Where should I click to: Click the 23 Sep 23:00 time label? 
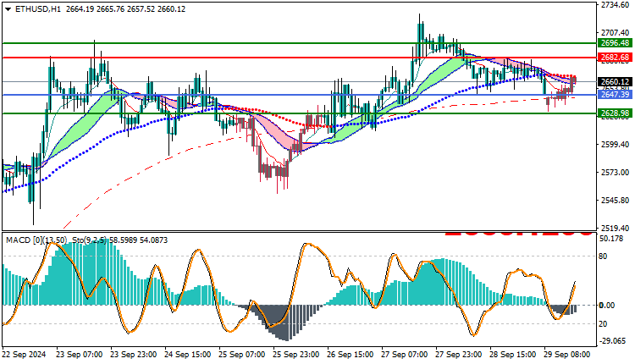pyautogui.click(x=133, y=355)
